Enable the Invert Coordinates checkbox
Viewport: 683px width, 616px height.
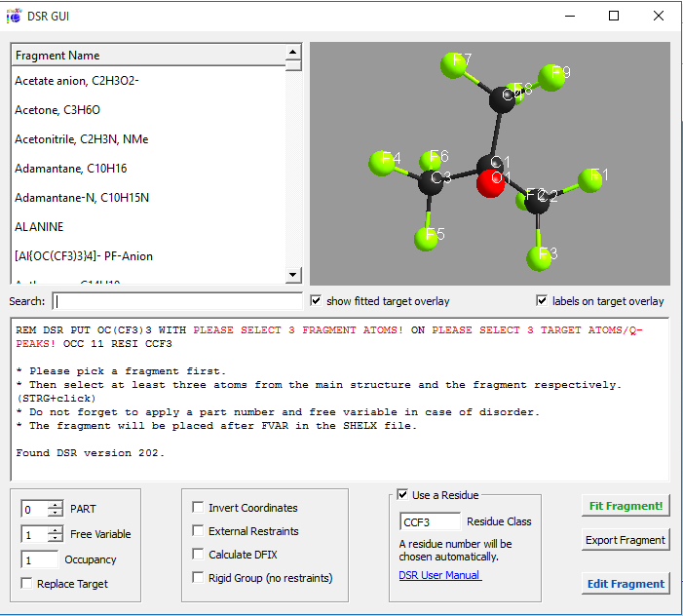(199, 508)
